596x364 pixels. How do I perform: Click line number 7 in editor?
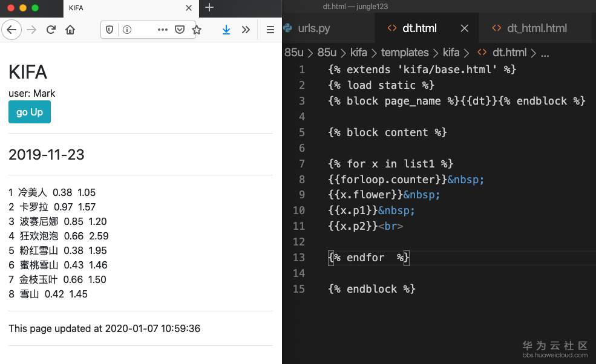[302, 164]
